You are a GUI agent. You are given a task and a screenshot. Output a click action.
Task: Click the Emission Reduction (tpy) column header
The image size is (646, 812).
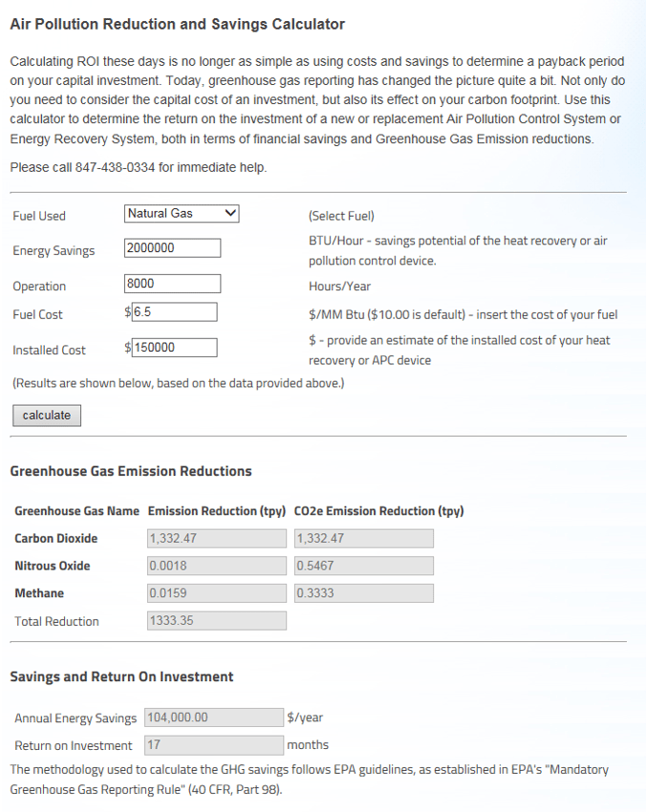pos(217,511)
